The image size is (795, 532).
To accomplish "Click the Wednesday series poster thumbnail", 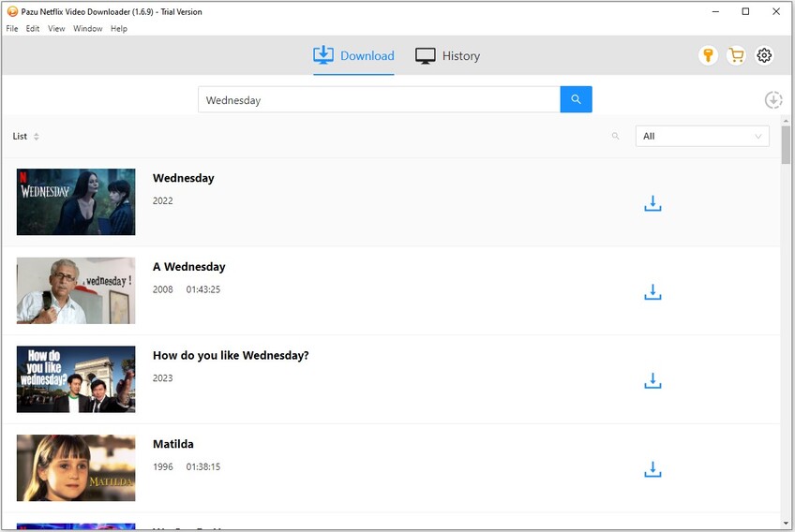I will (x=76, y=201).
